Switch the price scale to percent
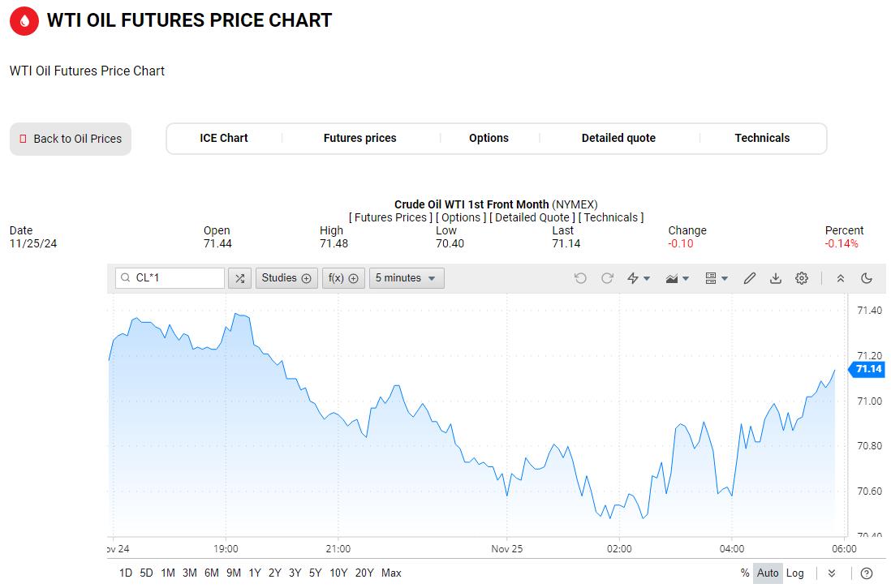891x588 pixels. coord(745,573)
